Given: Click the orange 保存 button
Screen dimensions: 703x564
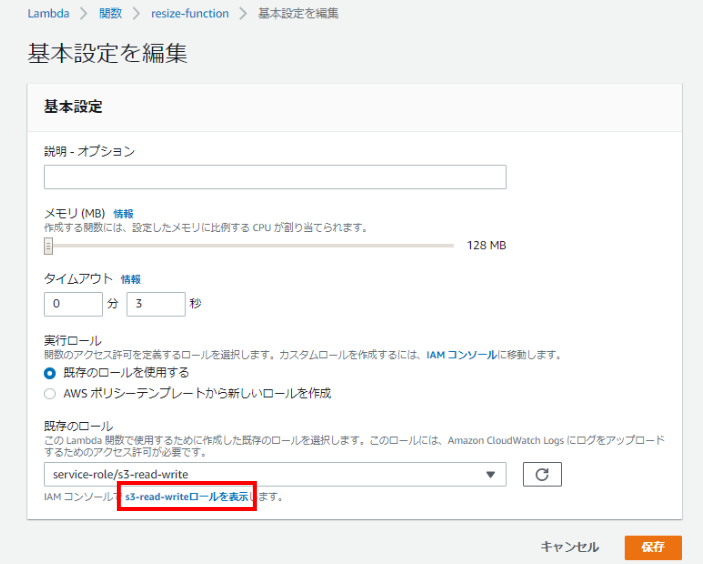Looking at the screenshot, I should coord(653,547).
